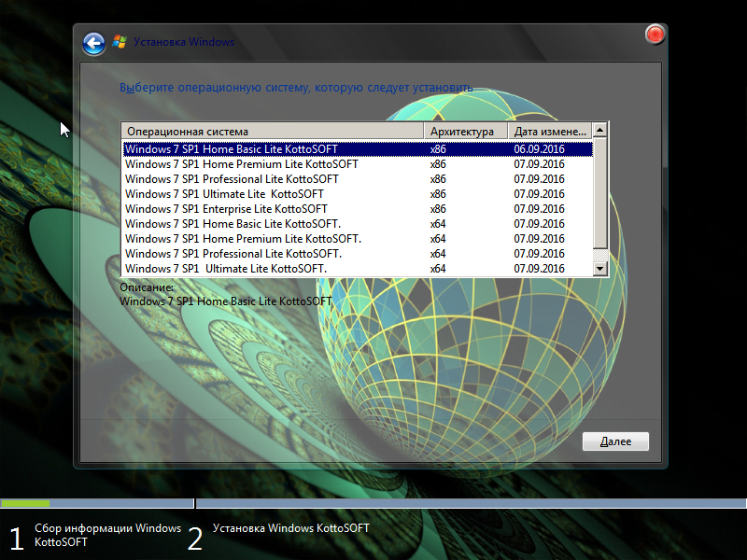Click the 06.09.2016 date cell

tap(539, 149)
